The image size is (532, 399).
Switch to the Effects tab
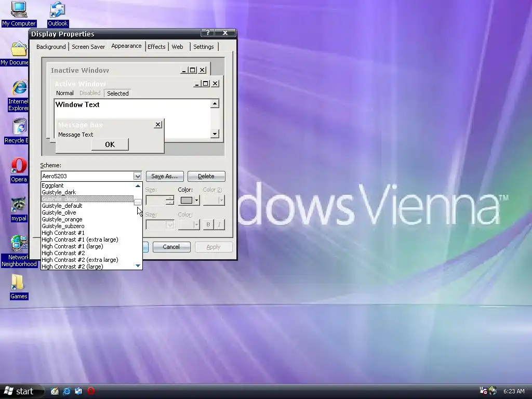(x=156, y=47)
